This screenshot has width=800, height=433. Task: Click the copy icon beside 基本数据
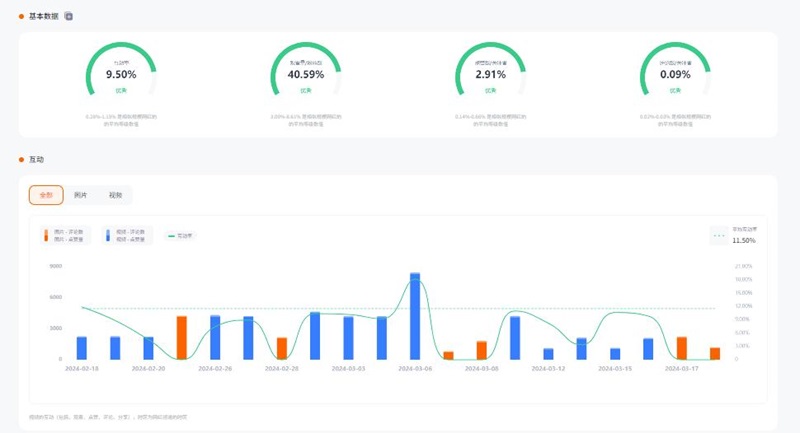68,17
